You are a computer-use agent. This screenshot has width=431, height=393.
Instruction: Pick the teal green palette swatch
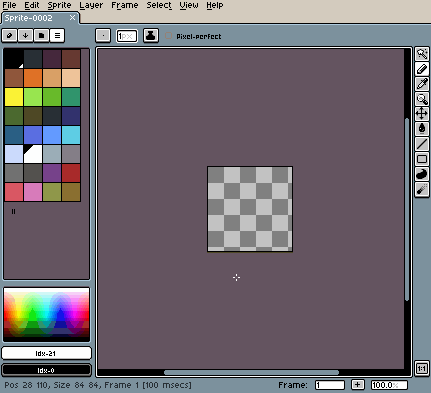click(x=71, y=97)
